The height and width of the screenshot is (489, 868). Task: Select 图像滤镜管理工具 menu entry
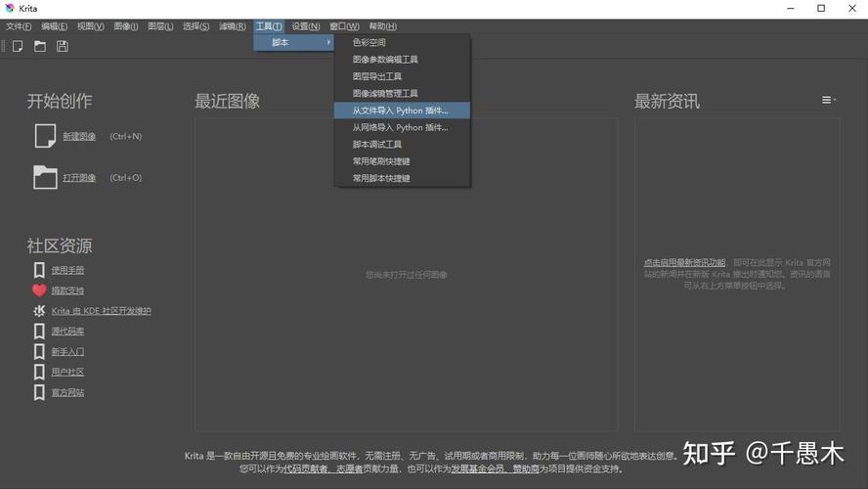coord(403,94)
